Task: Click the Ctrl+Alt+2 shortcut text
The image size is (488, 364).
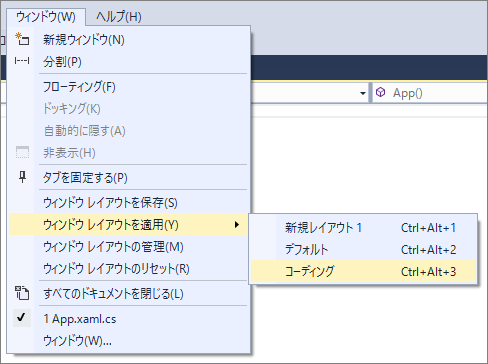Action: (428, 250)
